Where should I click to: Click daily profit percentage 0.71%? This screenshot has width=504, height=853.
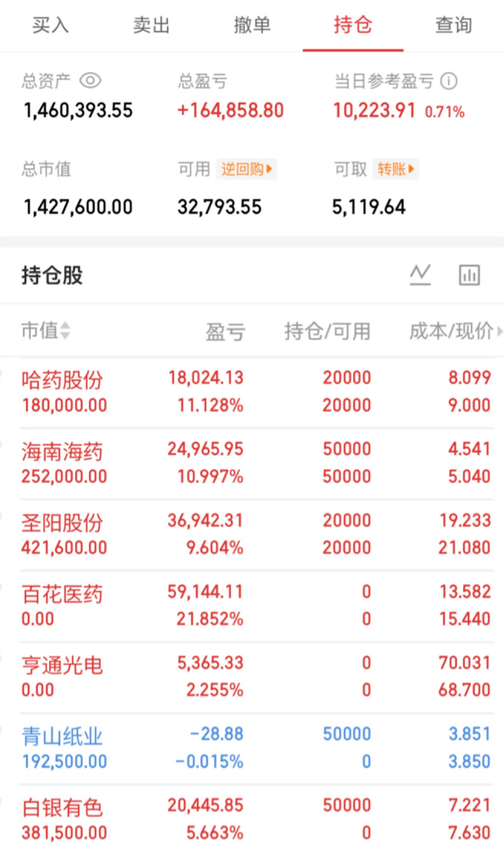coord(445,112)
